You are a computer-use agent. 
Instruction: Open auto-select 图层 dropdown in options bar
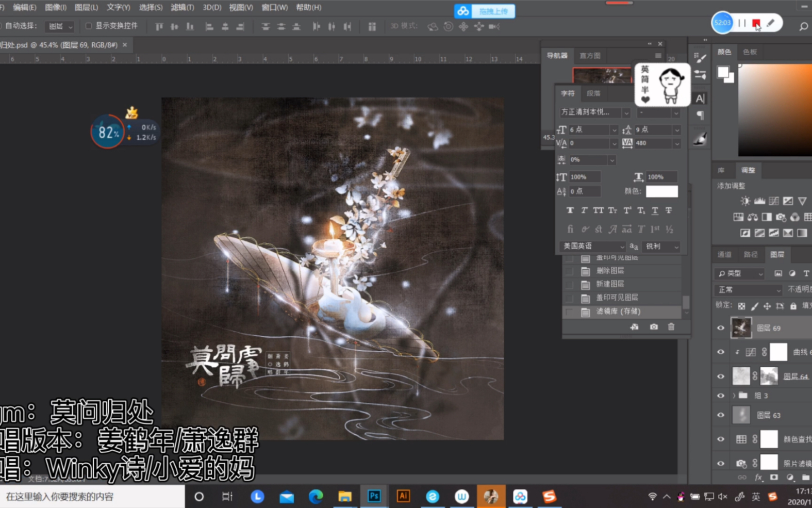coord(60,26)
